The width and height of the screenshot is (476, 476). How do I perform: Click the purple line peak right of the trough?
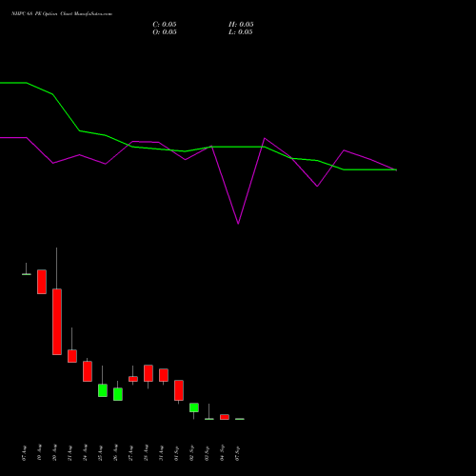coord(265,138)
